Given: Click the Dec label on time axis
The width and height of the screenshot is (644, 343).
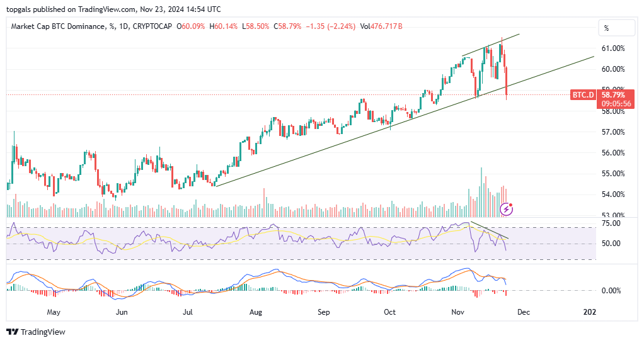Looking at the screenshot, I should (x=524, y=312).
